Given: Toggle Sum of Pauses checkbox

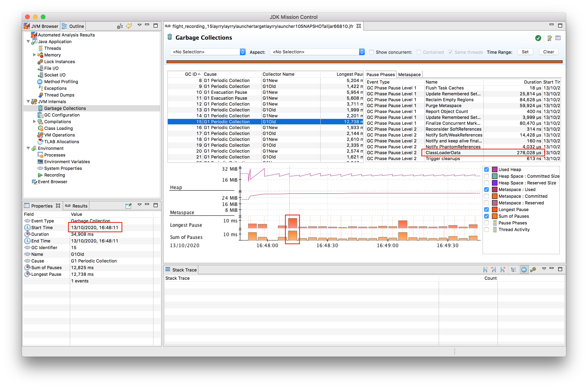Looking at the screenshot, I should (x=486, y=216).
